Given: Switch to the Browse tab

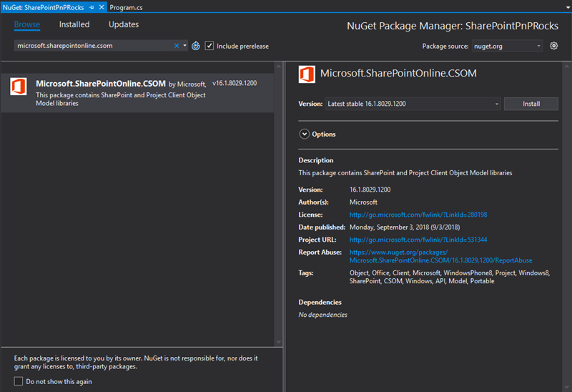Looking at the screenshot, I should [x=27, y=24].
